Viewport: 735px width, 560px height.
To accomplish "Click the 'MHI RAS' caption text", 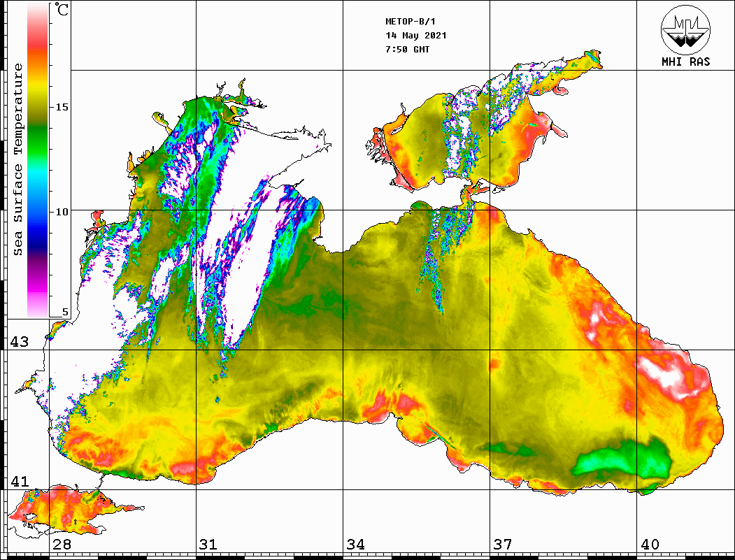I will [x=686, y=62].
